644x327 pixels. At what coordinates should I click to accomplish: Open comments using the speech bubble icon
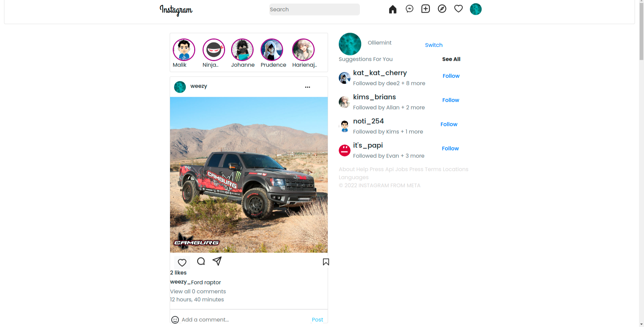tap(201, 261)
